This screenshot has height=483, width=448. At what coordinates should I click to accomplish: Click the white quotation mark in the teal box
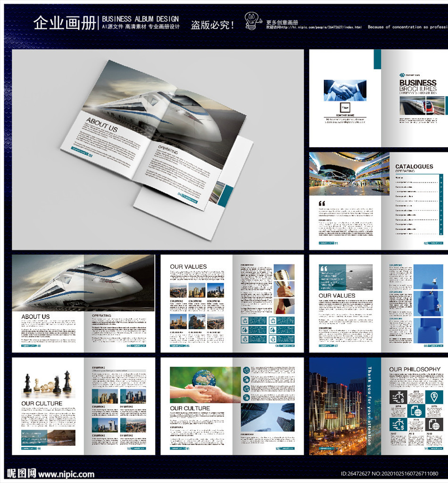(x=324, y=268)
